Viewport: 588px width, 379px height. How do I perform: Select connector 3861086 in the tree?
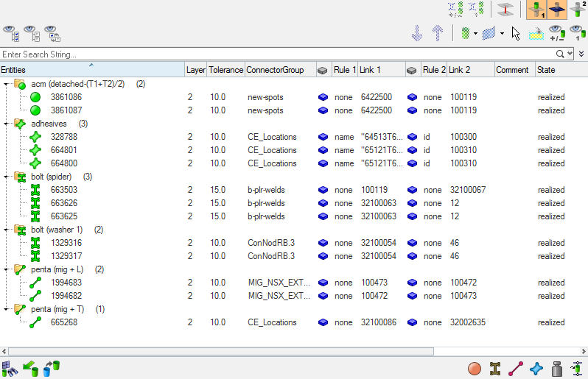click(x=66, y=97)
